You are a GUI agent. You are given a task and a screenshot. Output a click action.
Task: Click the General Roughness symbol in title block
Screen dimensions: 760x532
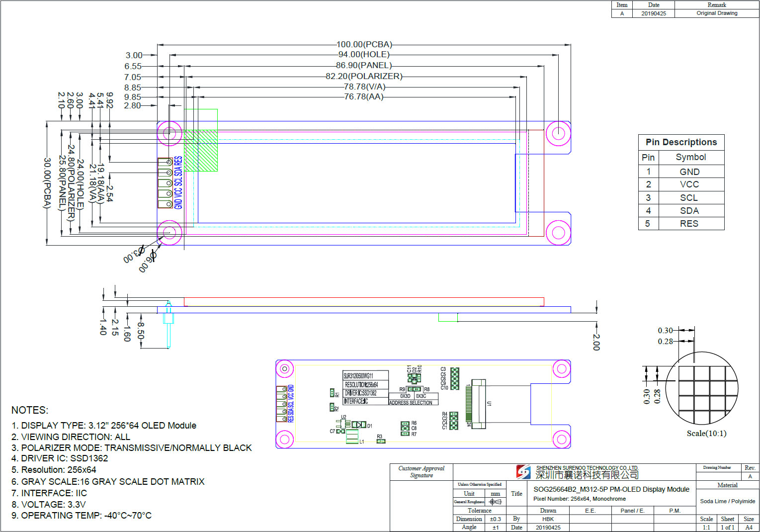click(496, 502)
